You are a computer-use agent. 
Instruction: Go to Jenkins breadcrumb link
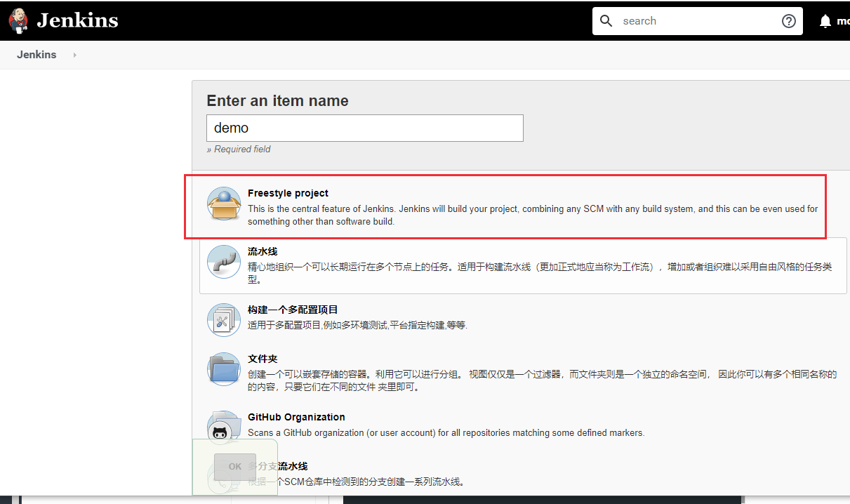(x=36, y=55)
